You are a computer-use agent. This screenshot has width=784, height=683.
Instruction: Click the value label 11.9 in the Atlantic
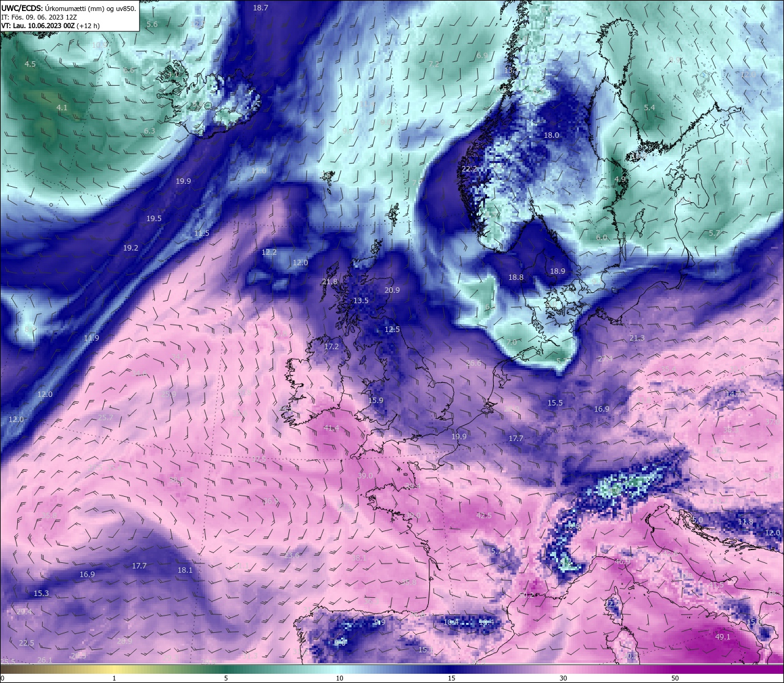pos(91,338)
